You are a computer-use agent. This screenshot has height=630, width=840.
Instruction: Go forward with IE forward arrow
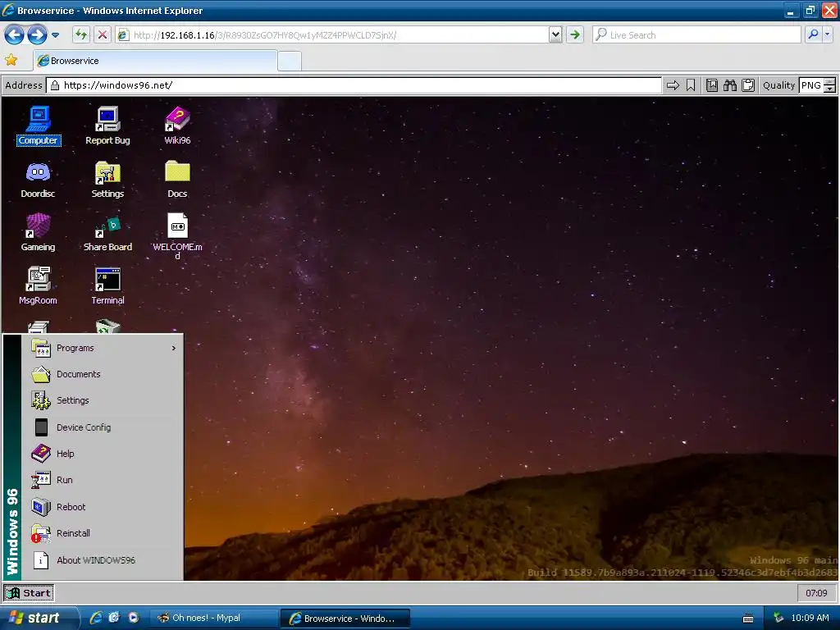(x=37, y=35)
